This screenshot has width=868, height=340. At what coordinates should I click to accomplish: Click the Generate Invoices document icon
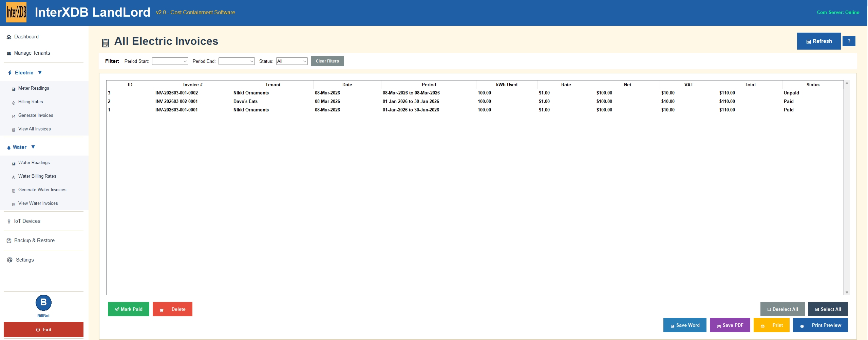[14, 116]
